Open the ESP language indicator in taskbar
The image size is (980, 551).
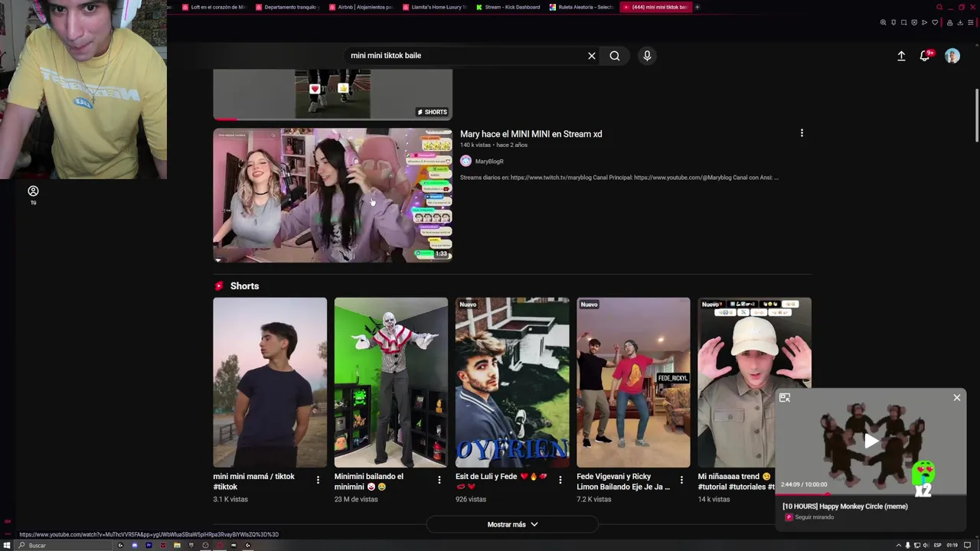pos(937,545)
